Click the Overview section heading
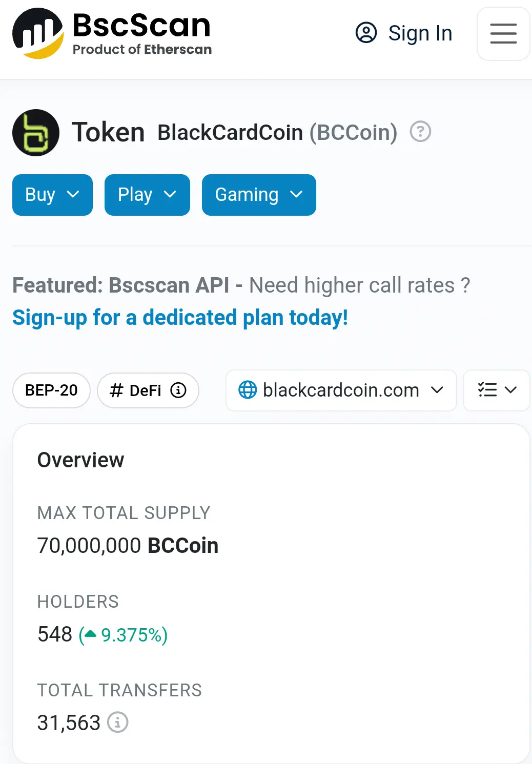Image resolution: width=532 pixels, height=764 pixels. pyautogui.click(x=80, y=460)
